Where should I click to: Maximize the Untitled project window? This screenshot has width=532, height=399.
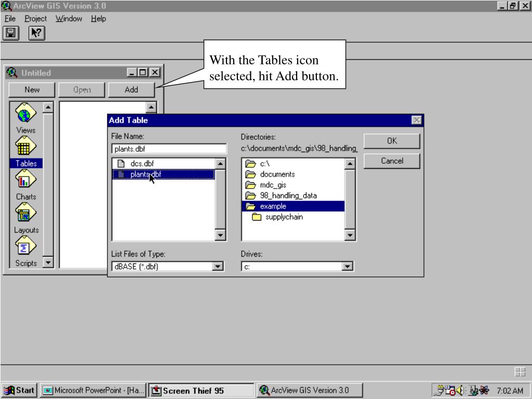(x=143, y=72)
